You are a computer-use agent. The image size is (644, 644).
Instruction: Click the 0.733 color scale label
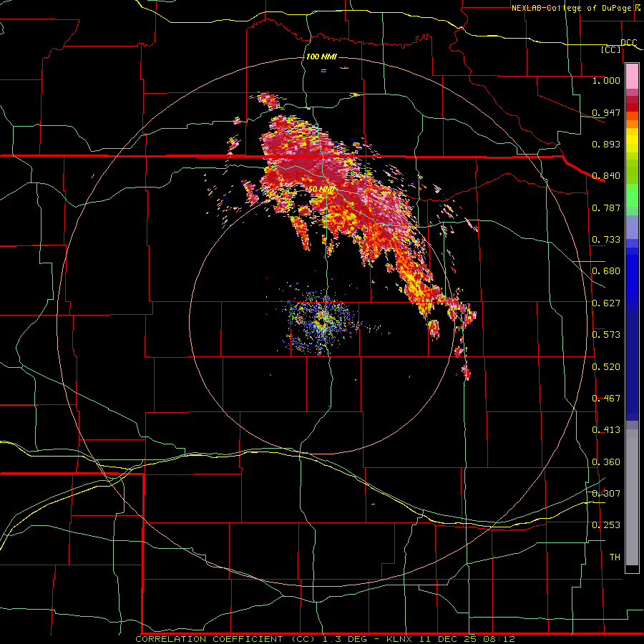(x=606, y=239)
